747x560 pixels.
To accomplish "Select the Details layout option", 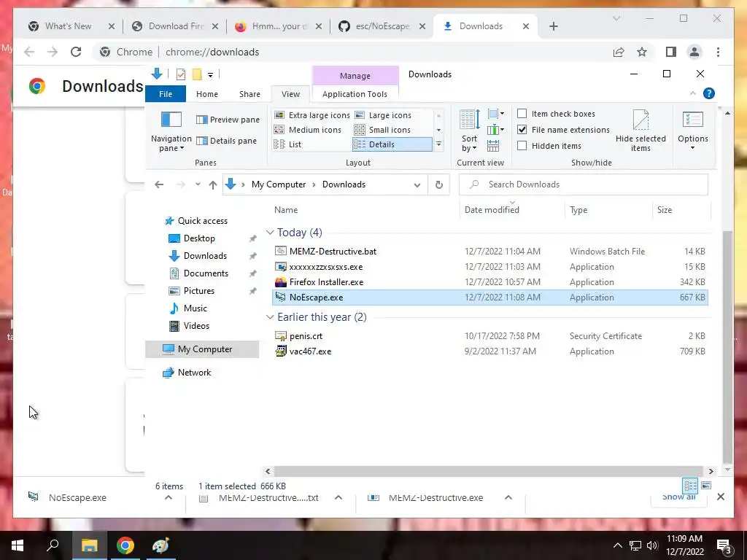I will [x=392, y=144].
